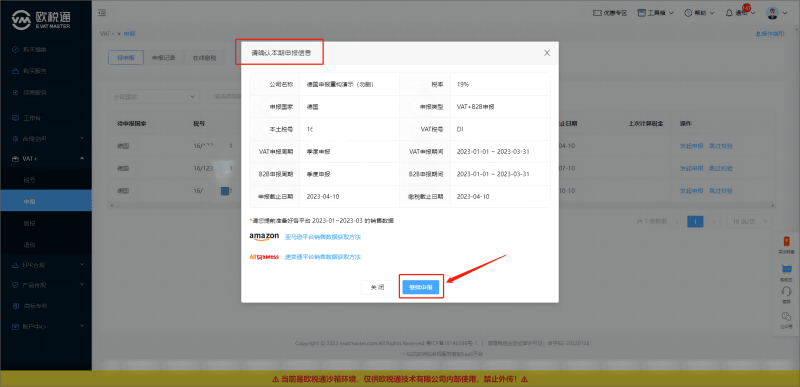Click the VAT+ breadcrumb
This screenshot has width=800, height=387.
107,33
